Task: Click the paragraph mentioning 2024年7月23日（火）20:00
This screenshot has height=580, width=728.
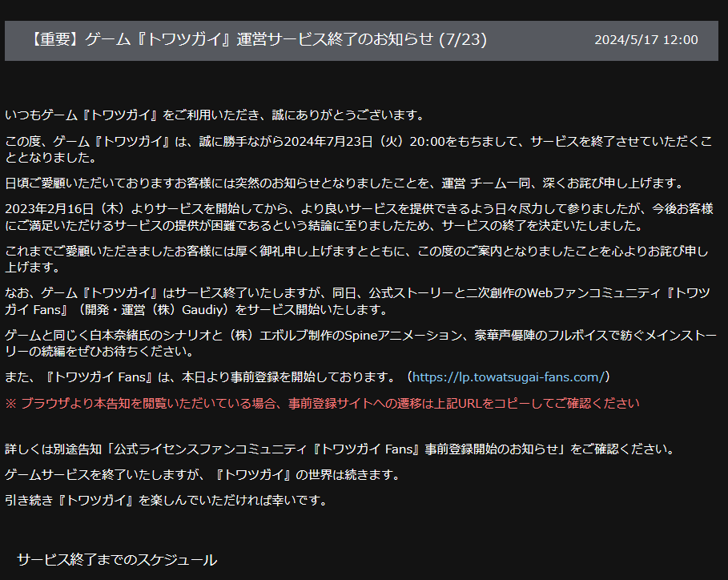Action: (x=359, y=149)
